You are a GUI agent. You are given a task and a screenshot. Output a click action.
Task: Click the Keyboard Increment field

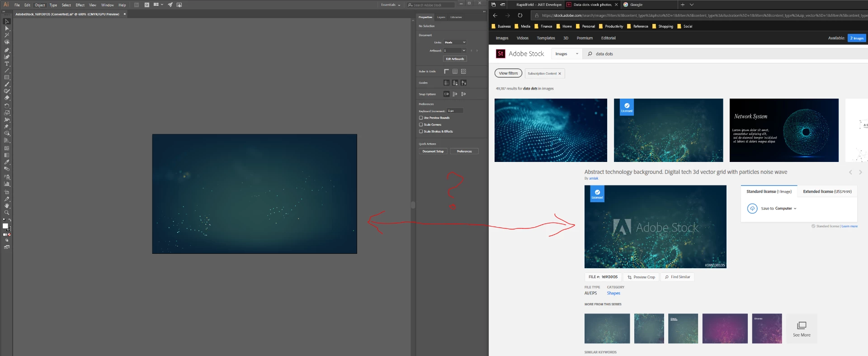point(455,111)
